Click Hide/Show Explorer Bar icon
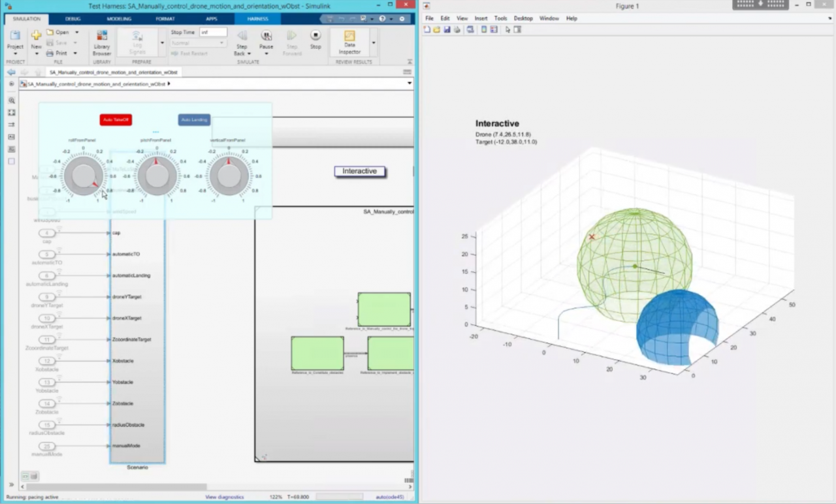836x504 pixels. [x=12, y=84]
